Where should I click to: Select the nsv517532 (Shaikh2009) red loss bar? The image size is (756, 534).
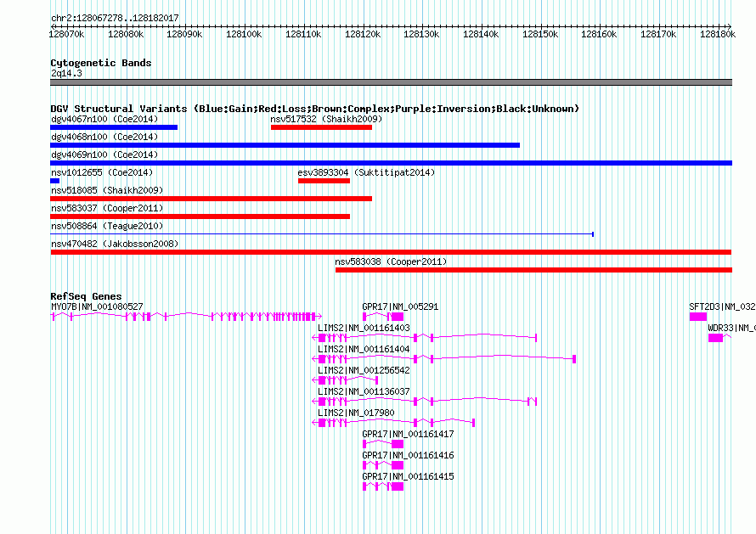[x=321, y=127]
